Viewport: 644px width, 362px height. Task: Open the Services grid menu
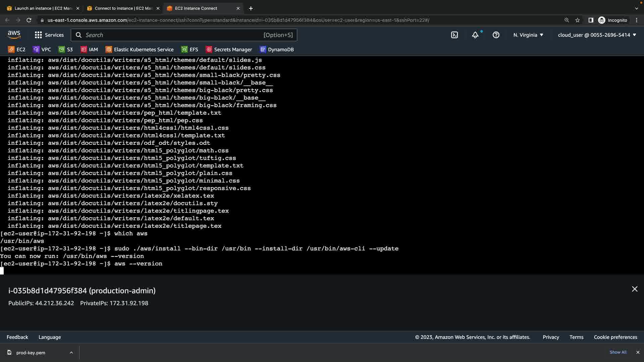click(x=49, y=35)
